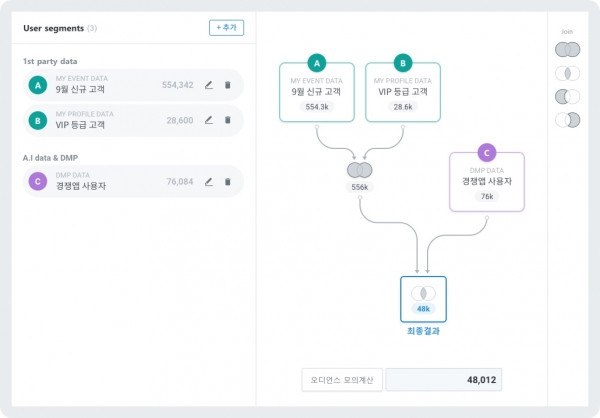The width and height of the screenshot is (600, 418).
Task: Click the + 추가 add segment button
Action: click(226, 28)
